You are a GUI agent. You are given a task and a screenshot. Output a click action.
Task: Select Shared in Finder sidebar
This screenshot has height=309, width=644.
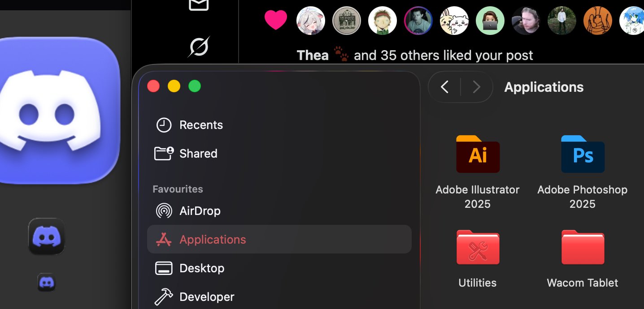point(279,154)
